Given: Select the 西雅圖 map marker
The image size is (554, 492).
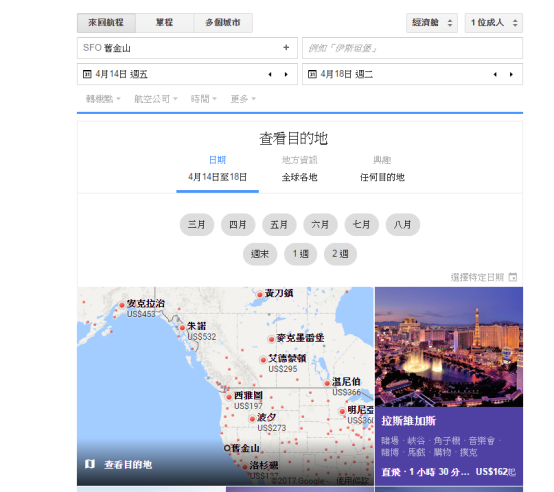Looking at the screenshot, I should click(x=229, y=397).
